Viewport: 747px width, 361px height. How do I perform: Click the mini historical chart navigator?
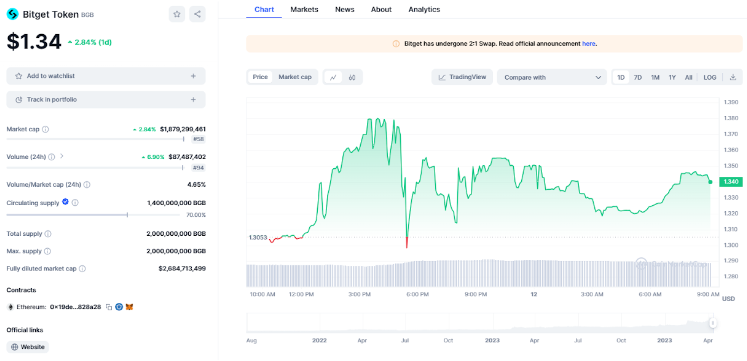pos(481,323)
